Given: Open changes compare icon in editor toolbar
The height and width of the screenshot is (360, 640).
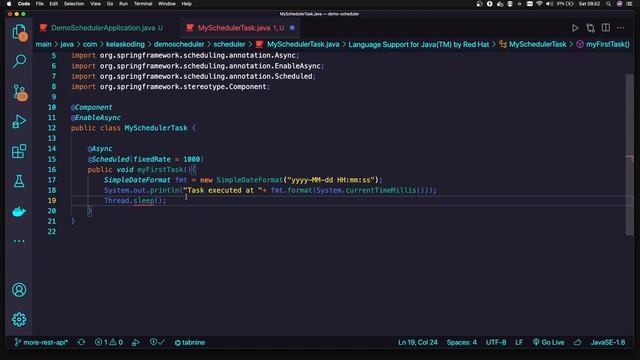Looking at the screenshot, I should (590, 28).
